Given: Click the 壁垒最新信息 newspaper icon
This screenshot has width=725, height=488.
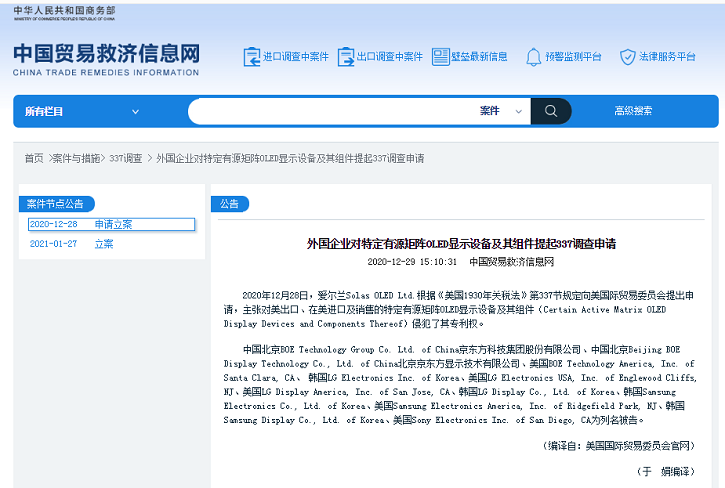Looking at the screenshot, I should click(x=441, y=57).
